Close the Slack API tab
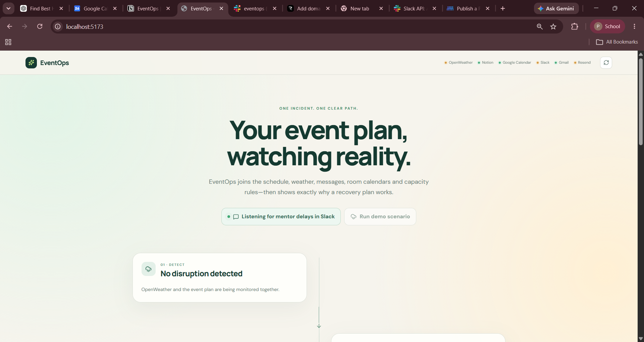The height and width of the screenshot is (342, 644). coord(434,8)
